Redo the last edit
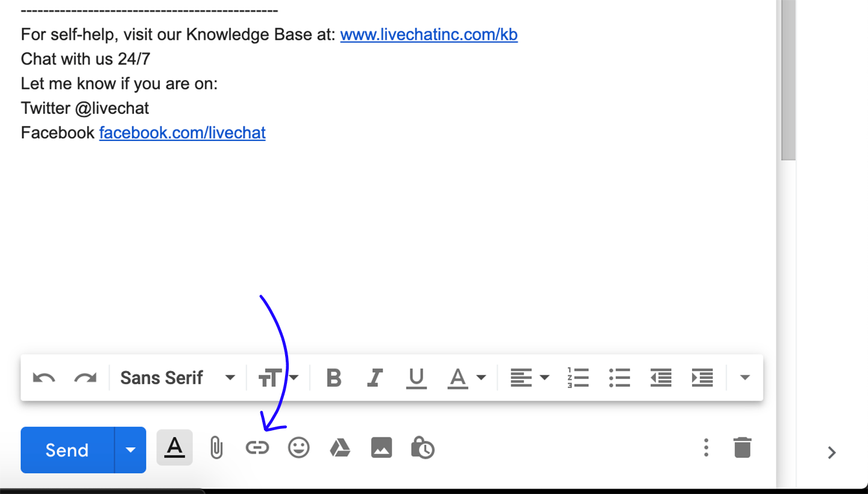The width and height of the screenshot is (868, 494). click(85, 378)
